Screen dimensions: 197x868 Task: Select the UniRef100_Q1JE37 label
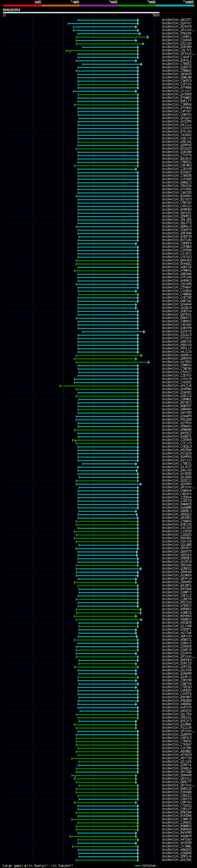177,467
